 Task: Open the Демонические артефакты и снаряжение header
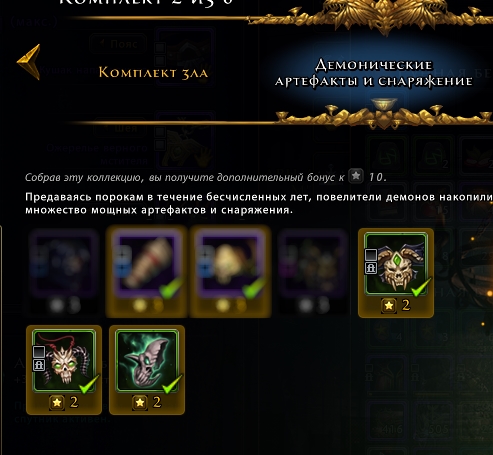click(374, 73)
